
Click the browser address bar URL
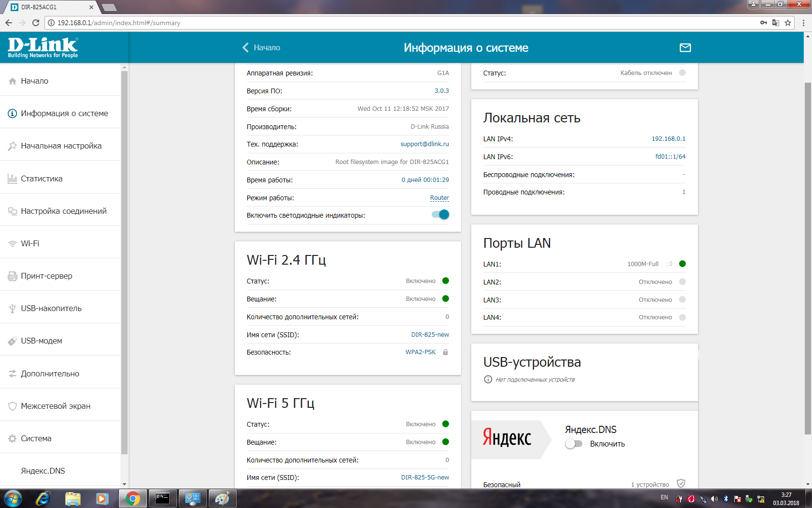pos(119,23)
